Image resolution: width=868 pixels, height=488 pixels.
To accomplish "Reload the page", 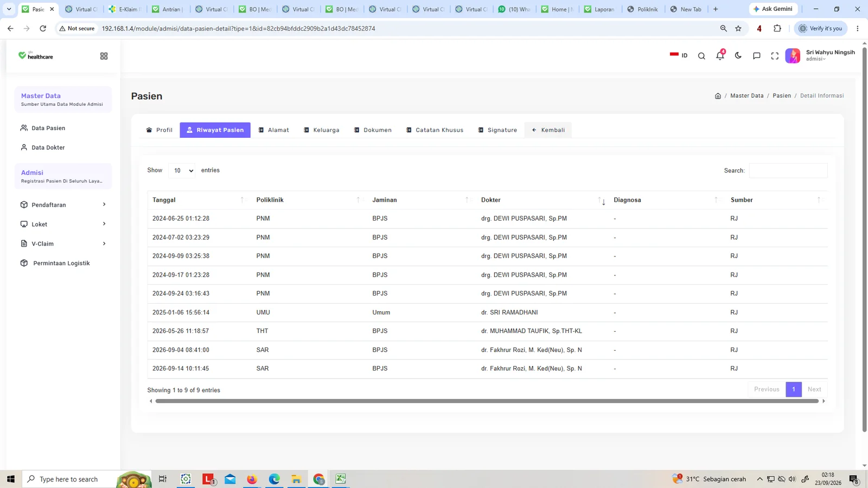I will tap(43, 28).
